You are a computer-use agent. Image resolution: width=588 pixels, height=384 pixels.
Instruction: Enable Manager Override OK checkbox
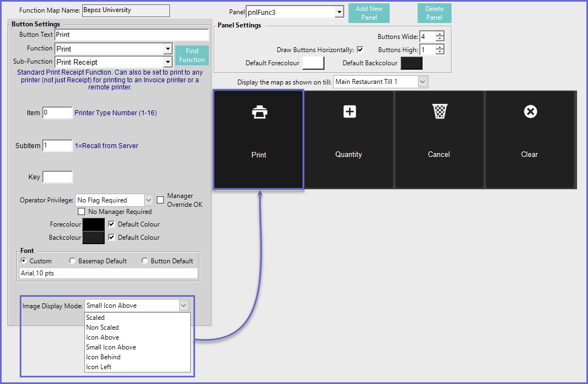(160, 200)
